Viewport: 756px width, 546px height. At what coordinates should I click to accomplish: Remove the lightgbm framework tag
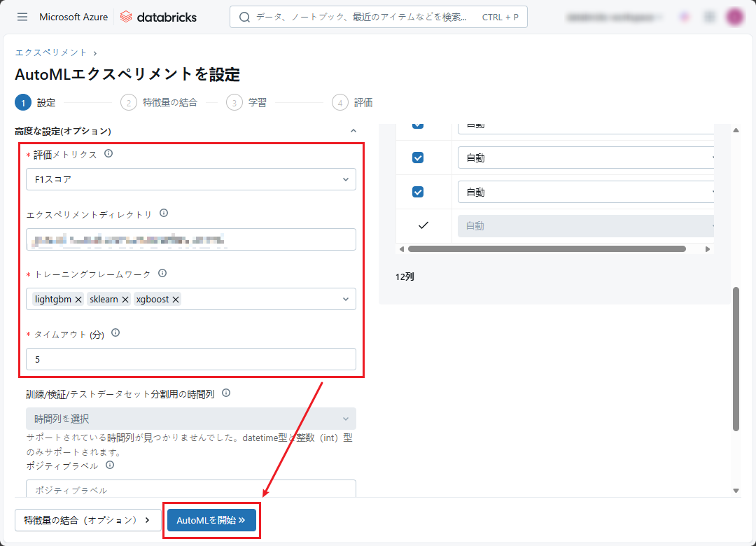pos(78,300)
